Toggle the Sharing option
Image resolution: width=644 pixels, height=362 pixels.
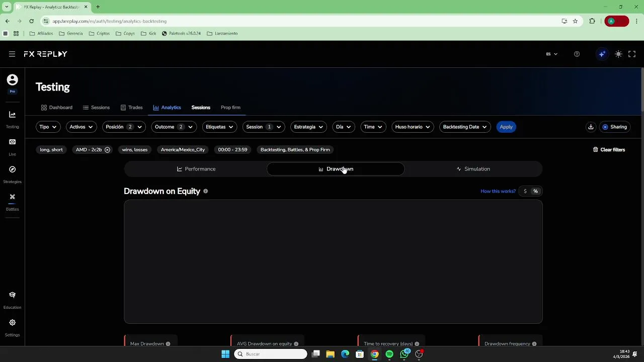click(x=615, y=127)
